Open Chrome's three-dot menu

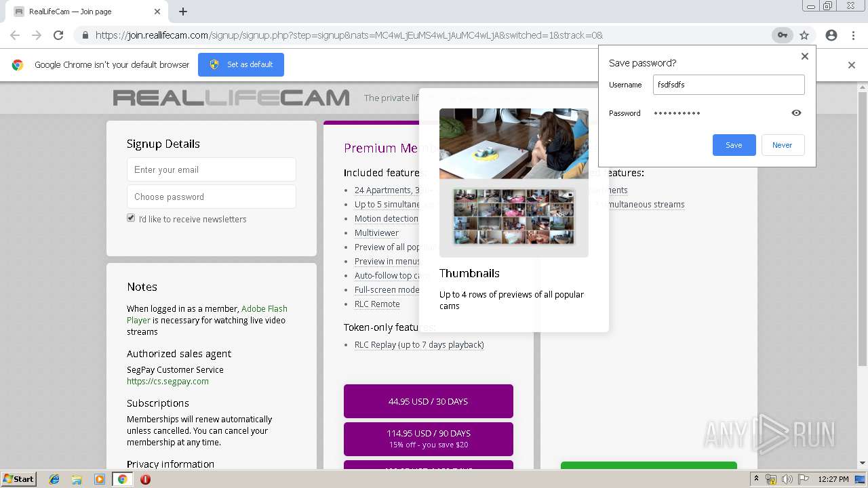click(x=853, y=35)
